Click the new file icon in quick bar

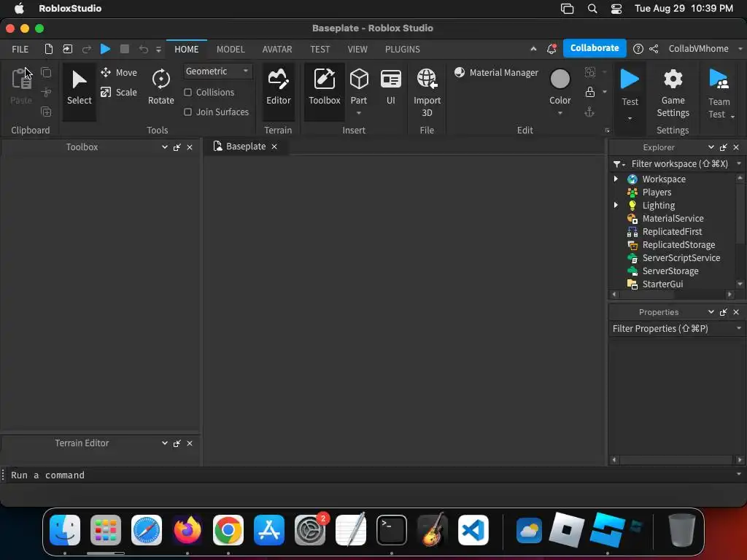tap(48, 49)
